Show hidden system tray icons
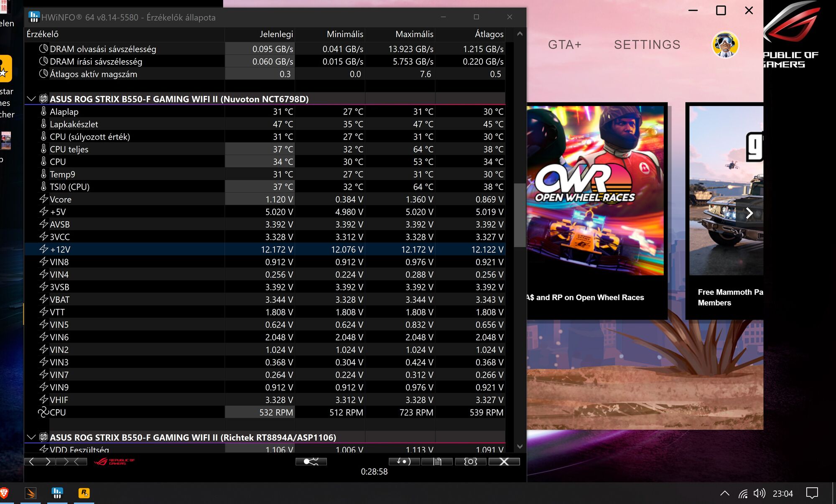Screen dimensions: 836x504 point(725,494)
